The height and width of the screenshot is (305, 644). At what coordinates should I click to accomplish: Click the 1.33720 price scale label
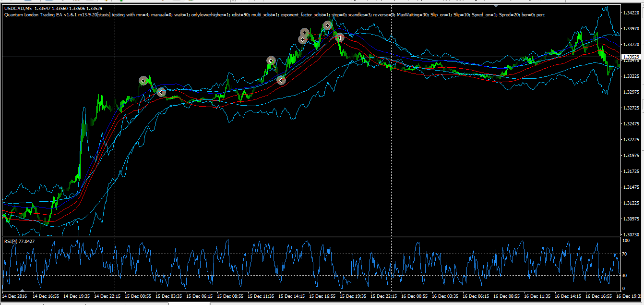(x=631, y=45)
